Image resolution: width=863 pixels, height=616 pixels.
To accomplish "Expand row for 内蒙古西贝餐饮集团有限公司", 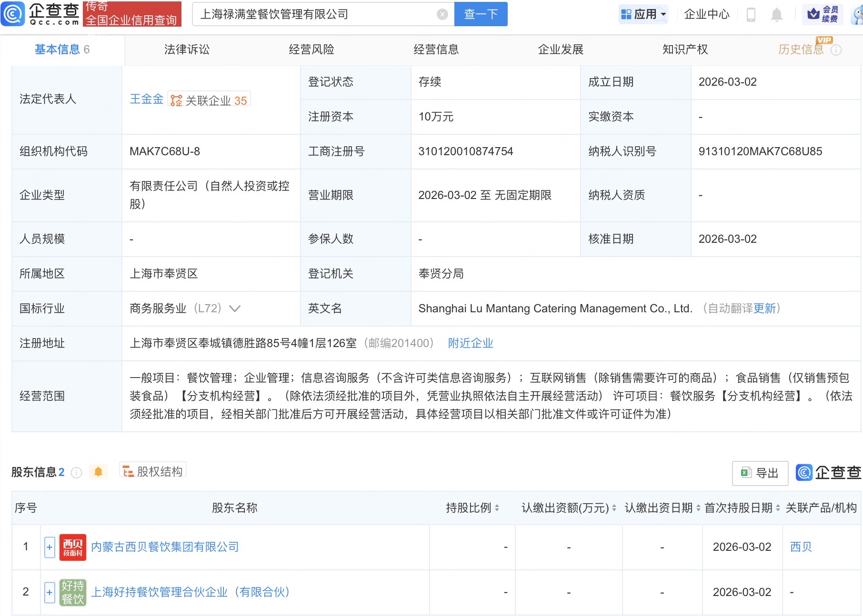I will (x=50, y=547).
